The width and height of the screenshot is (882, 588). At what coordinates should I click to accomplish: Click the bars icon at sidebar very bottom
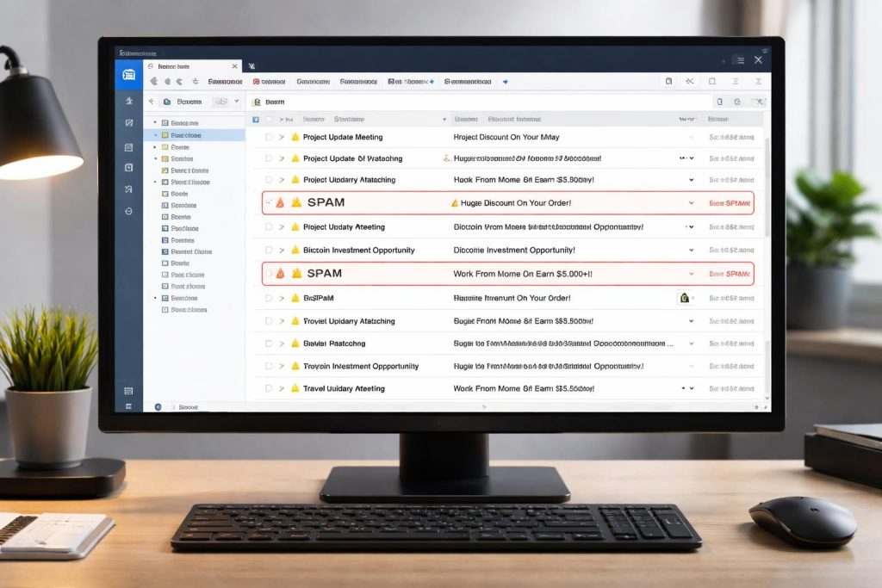tap(129, 406)
